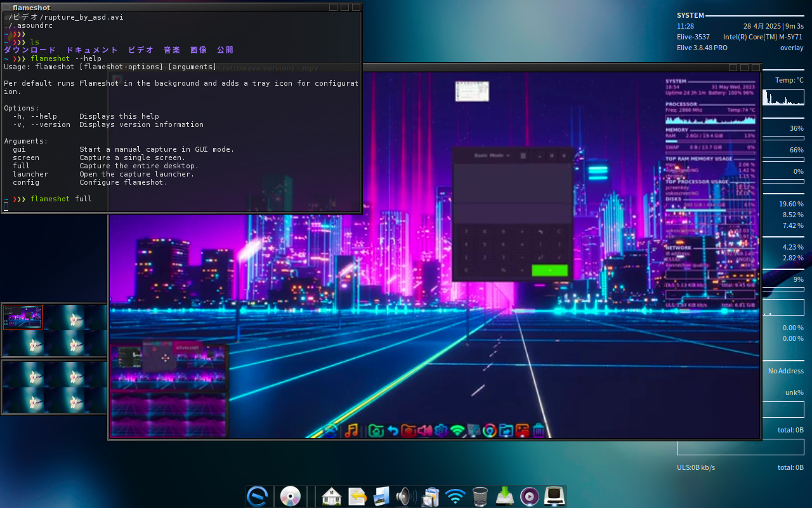
Task: Select the active desktop thumbnail with red border
Action: [23, 317]
